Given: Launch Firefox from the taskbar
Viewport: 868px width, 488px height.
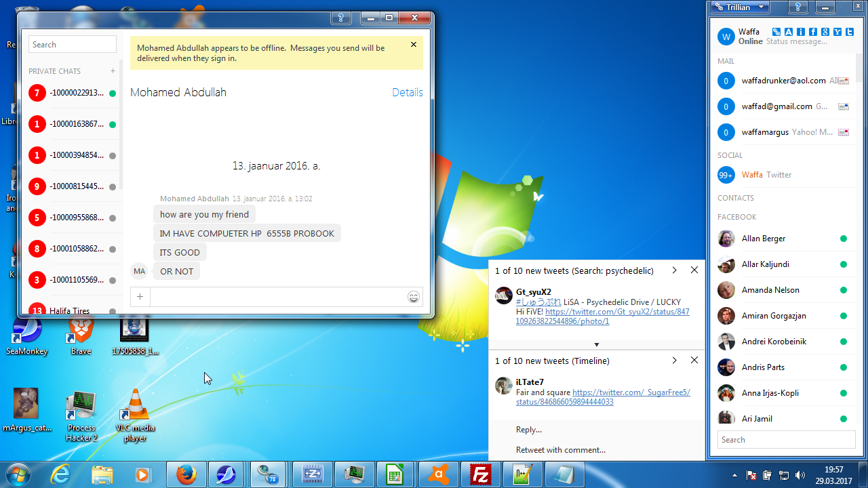Looking at the screenshot, I should 186,474.
